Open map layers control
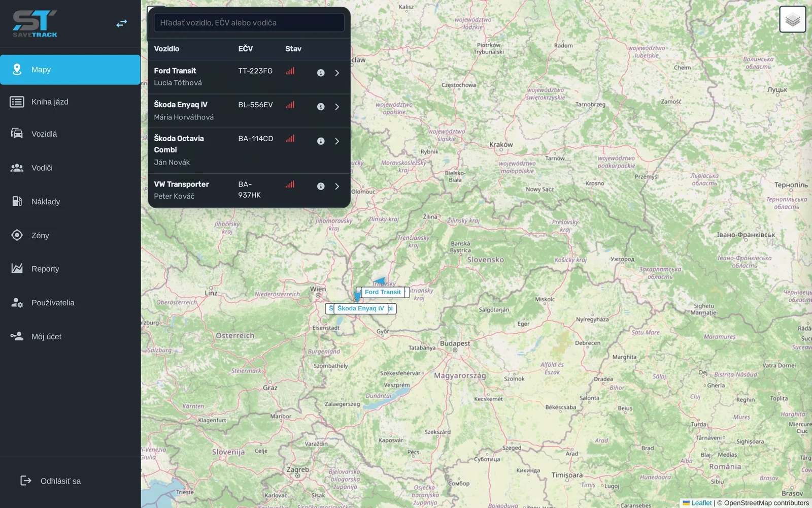 click(x=793, y=19)
